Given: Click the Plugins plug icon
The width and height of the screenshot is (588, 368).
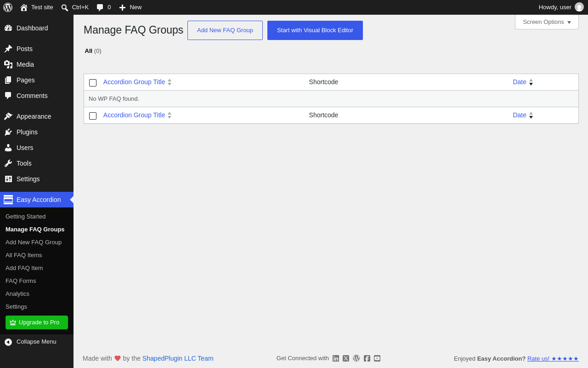Looking at the screenshot, I should click(x=8, y=132).
